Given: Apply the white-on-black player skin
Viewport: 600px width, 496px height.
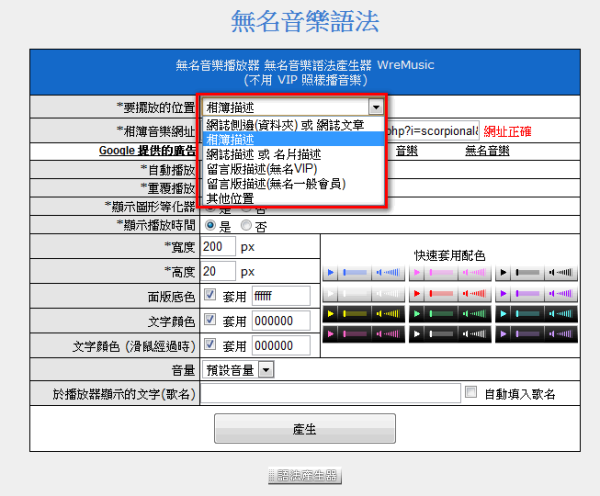Looking at the screenshot, I should click(450, 334).
